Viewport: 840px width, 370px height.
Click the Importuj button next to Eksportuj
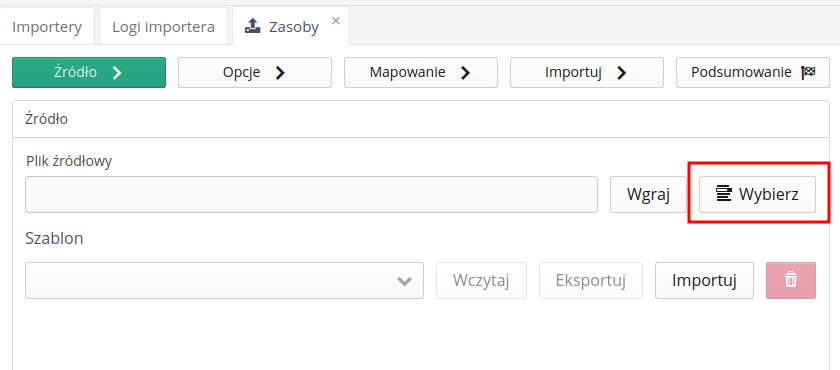704,280
